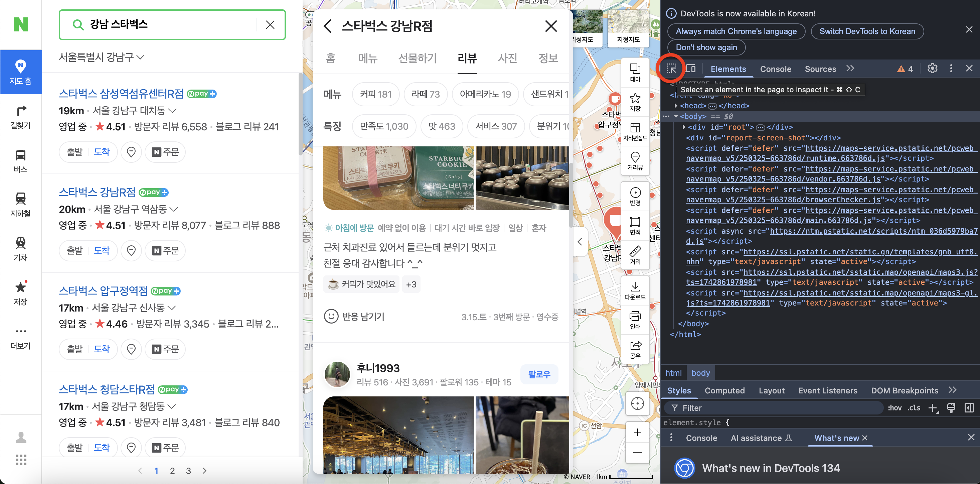Click the inspect element selector icon

pyautogui.click(x=671, y=69)
